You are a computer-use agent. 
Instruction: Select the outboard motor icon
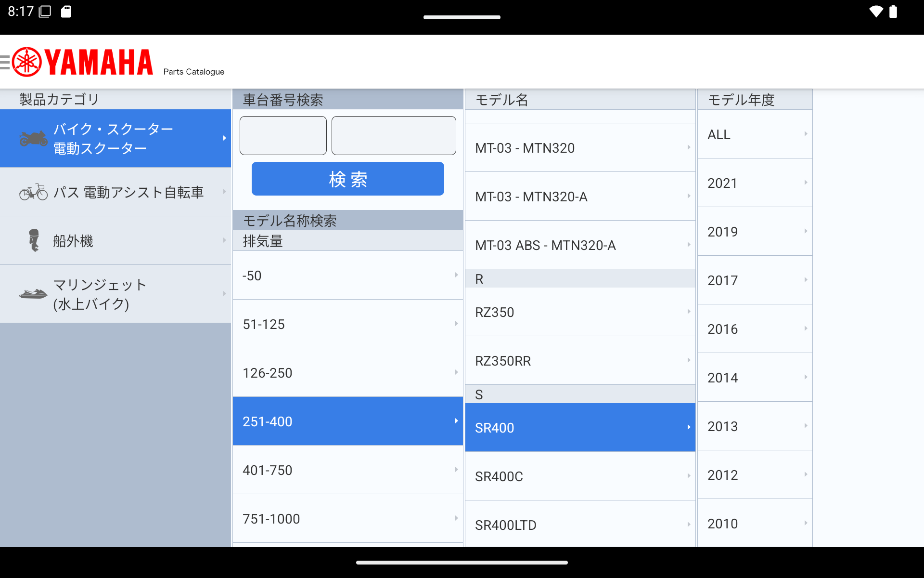[x=34, y=240]
